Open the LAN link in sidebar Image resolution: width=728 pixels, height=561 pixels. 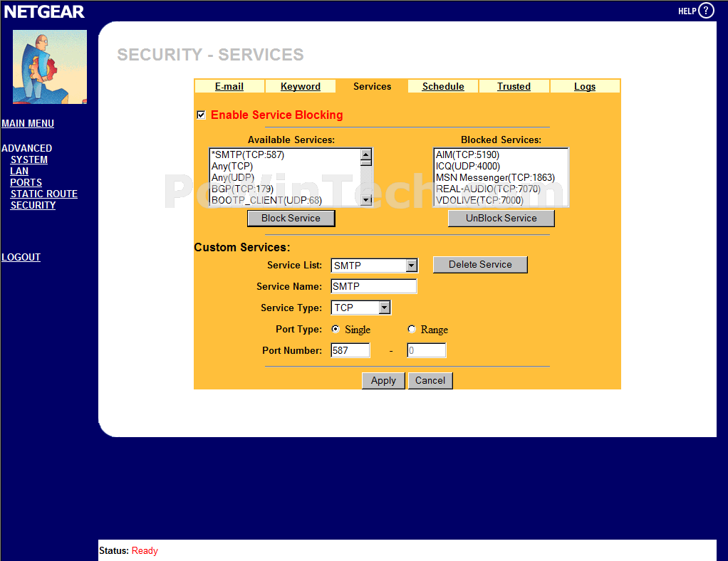[19, 172]
